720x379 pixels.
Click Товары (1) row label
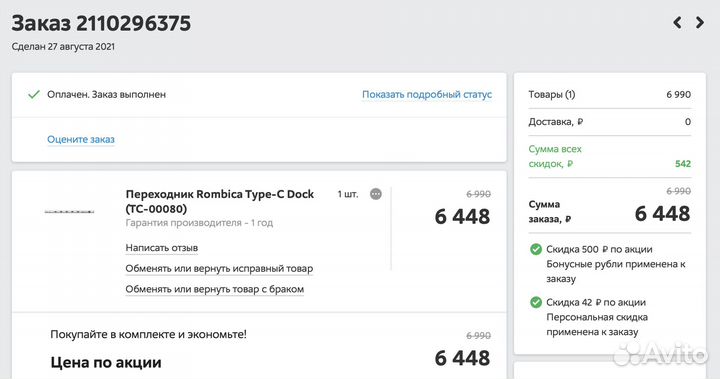[x=551, y=95]
